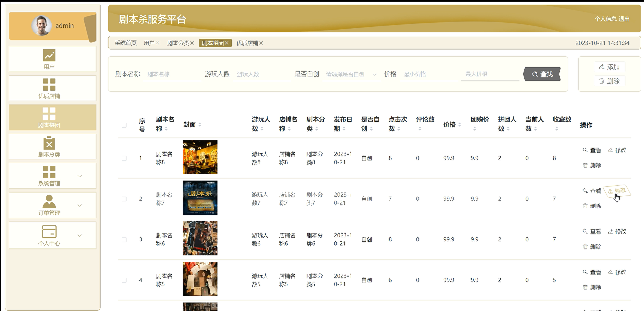The width and height of the screenshot is (644, 311).
Task: Open 优质店铺 in the sidebar
Action: pyautogui.click(x=53, y=88)
